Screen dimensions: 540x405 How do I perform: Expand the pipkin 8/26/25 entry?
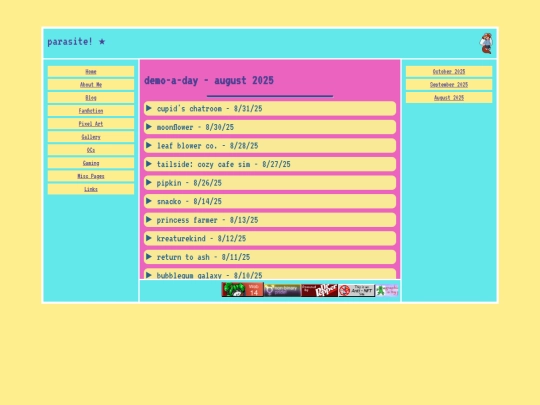point(270,183)
